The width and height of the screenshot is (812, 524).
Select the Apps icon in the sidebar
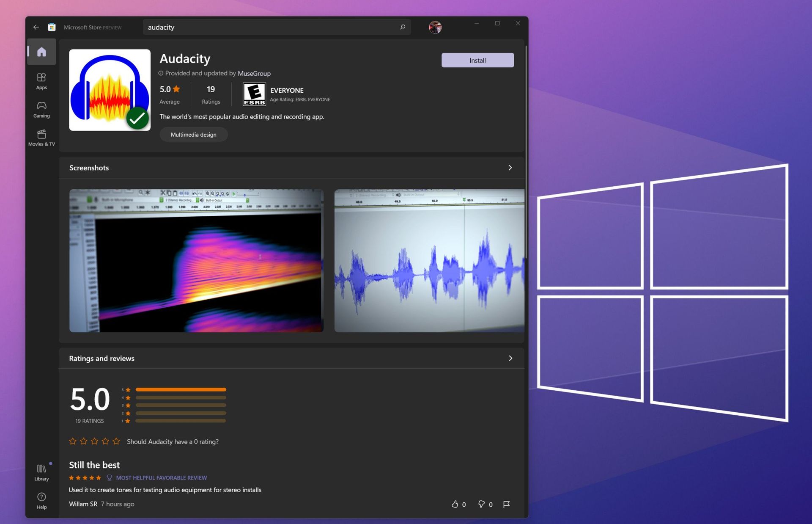(x=41, y=81)
